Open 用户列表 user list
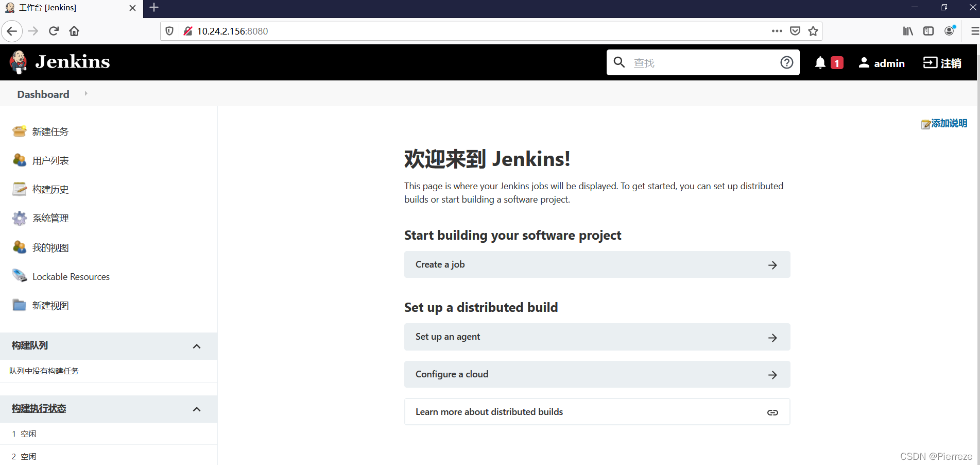980x465 pixels. coord(50,161)
